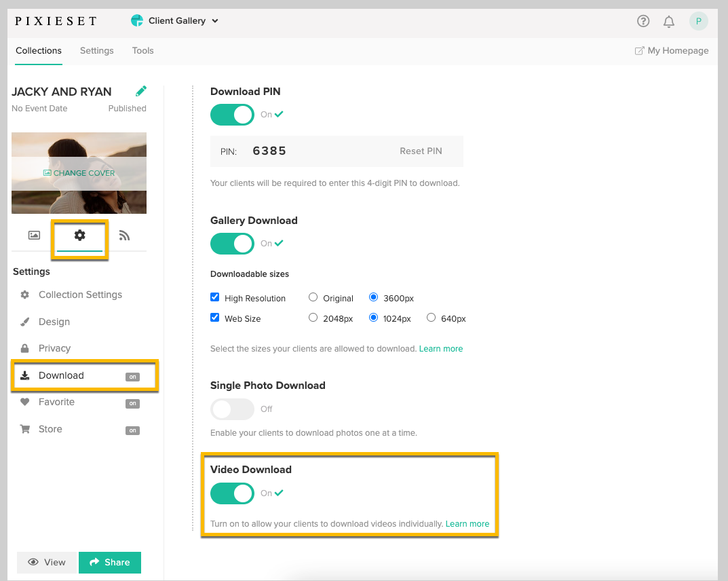This screenshot has height=581, width=728.
Task: Click the JACKY AND RYAN collection title
Action: 62,92
